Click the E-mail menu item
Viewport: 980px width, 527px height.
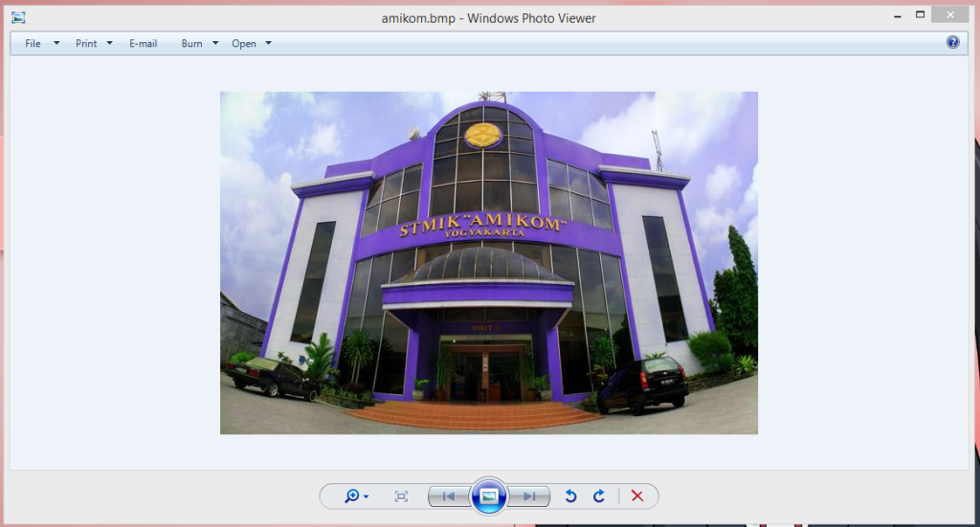pyautogui.click(x=144, y=43)
